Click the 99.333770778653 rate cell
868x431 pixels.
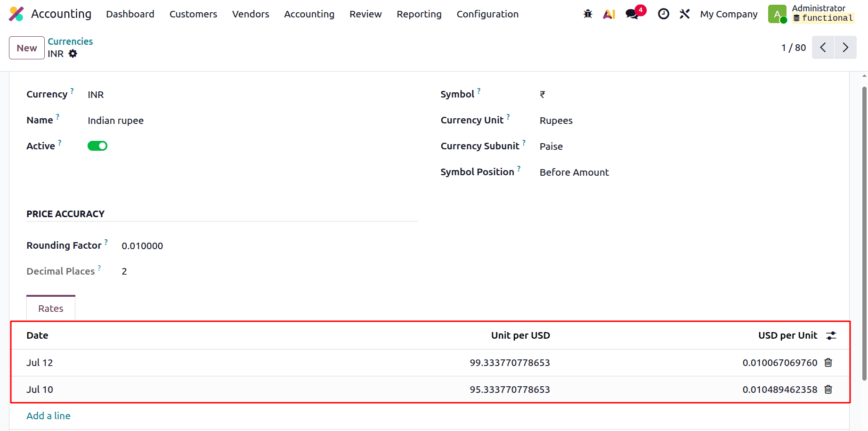[x=510, y=363]
